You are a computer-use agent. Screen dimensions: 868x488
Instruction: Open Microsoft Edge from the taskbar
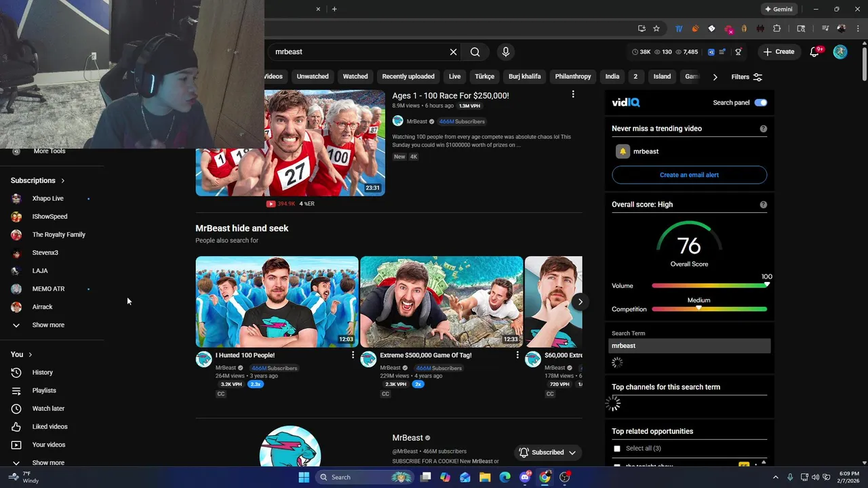coord(505,477)
